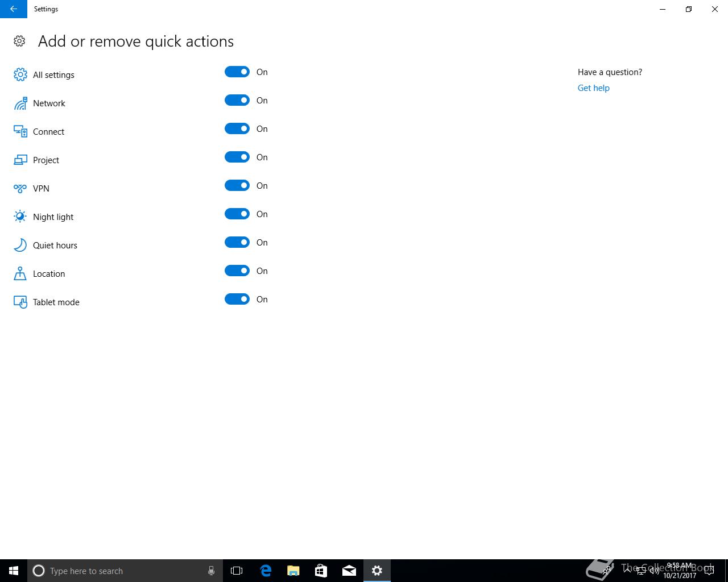
Task: Turn off the Location toggle
Action: point(237,271)
